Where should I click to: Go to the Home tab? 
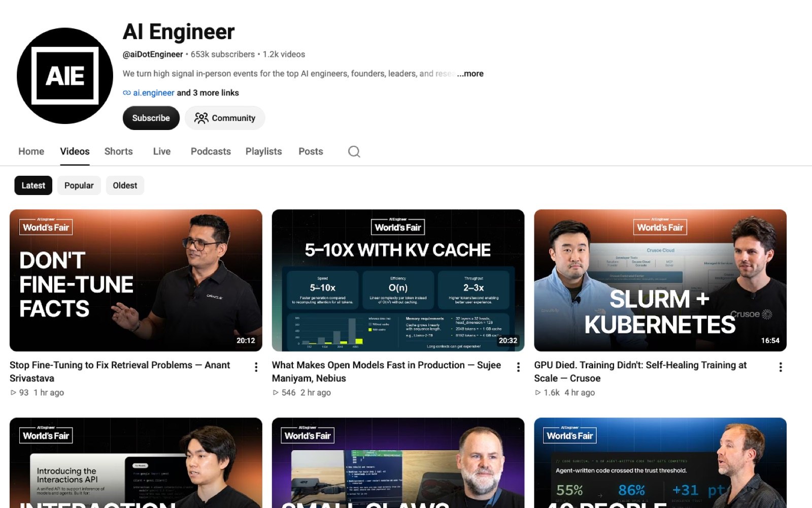pyautogui.click(x=31, y=151)
